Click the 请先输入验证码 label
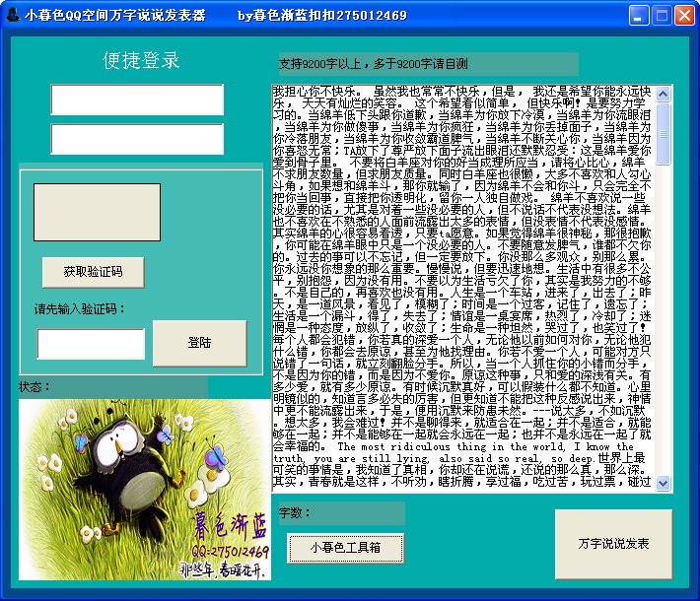The height and width of the screenshot is (601, 700). (x=80, y=309)
